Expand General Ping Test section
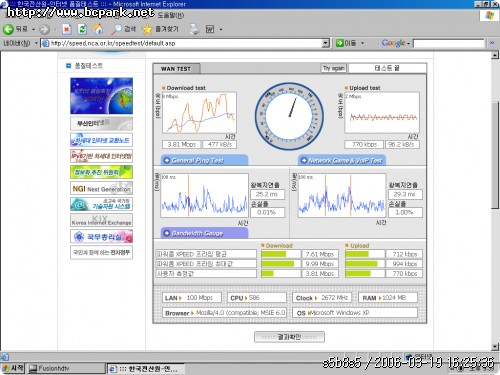Screen dimensions: 500x375 coord(204,160)
